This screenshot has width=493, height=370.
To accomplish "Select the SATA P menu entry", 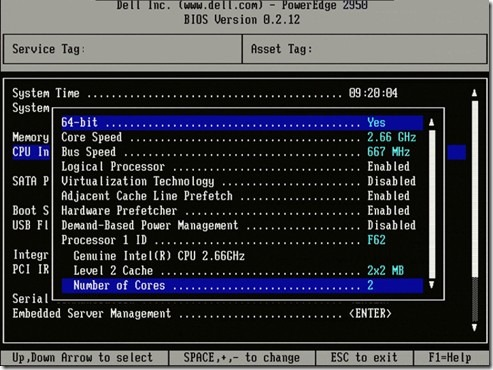I will (x=31, y=181).
